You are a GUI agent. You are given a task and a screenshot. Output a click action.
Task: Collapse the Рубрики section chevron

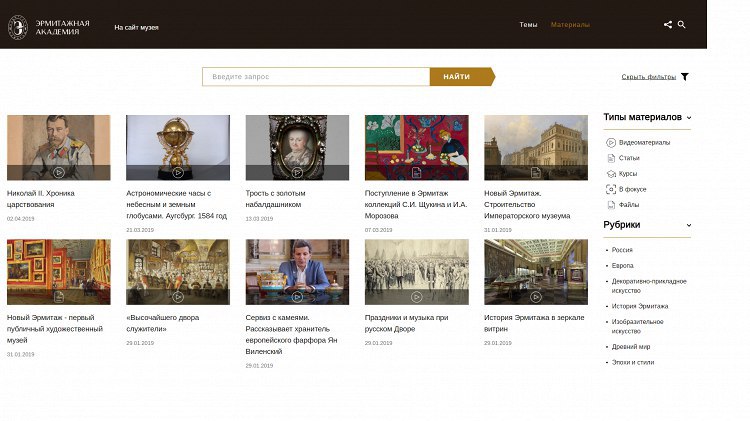[689, 225]
